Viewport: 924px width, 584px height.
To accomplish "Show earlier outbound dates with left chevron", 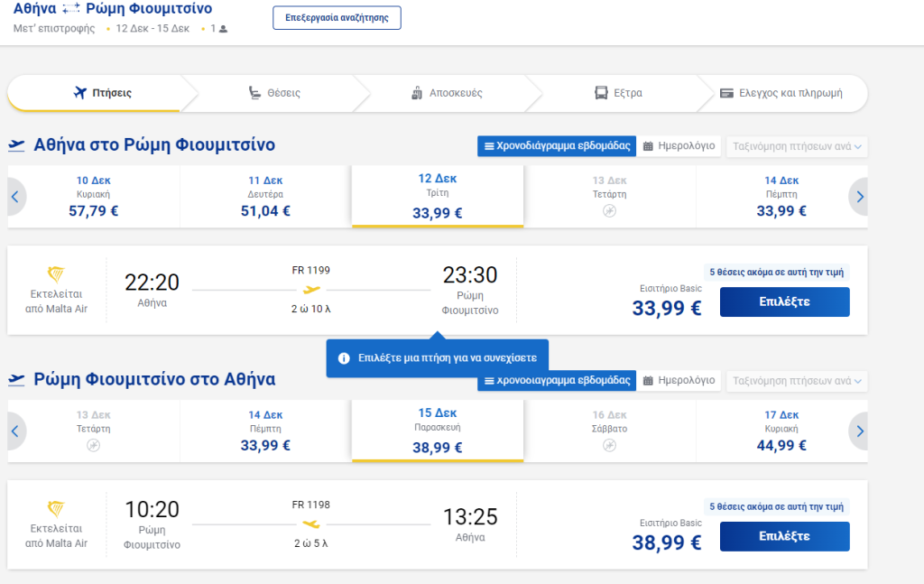I will click(x=16, y=197).
